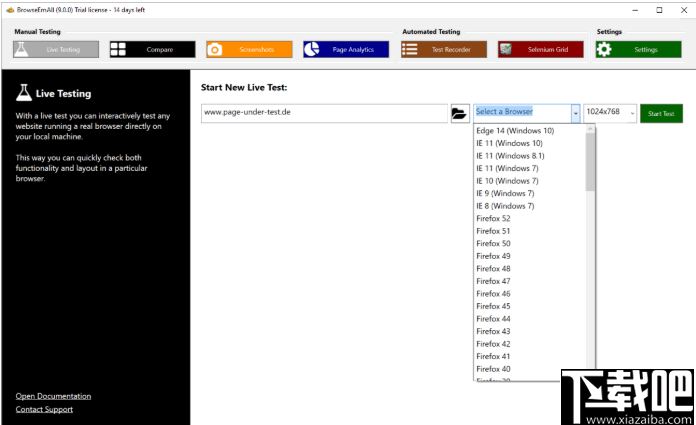Open the 1024x768 resolution dropdown

[x=610, y=113]
